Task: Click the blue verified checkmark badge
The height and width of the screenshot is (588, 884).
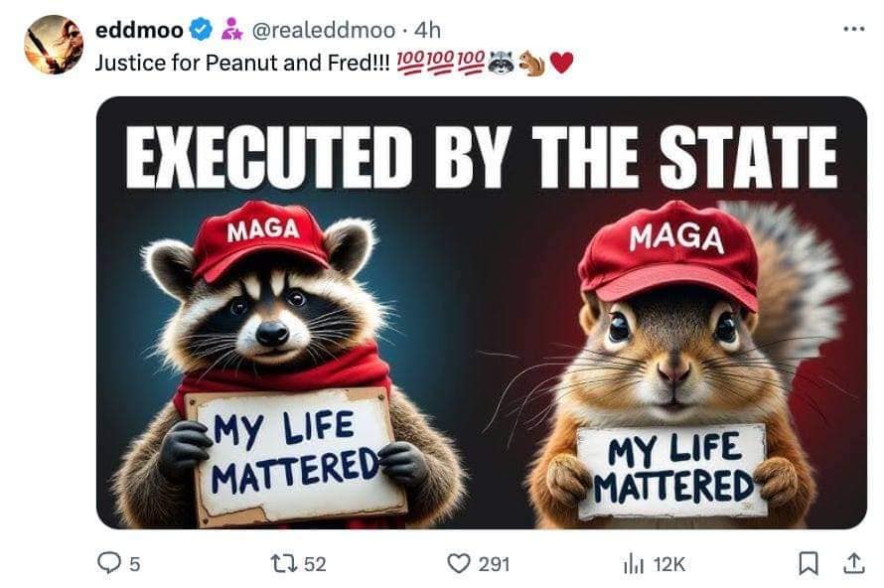Action: [x=201, y=31]
